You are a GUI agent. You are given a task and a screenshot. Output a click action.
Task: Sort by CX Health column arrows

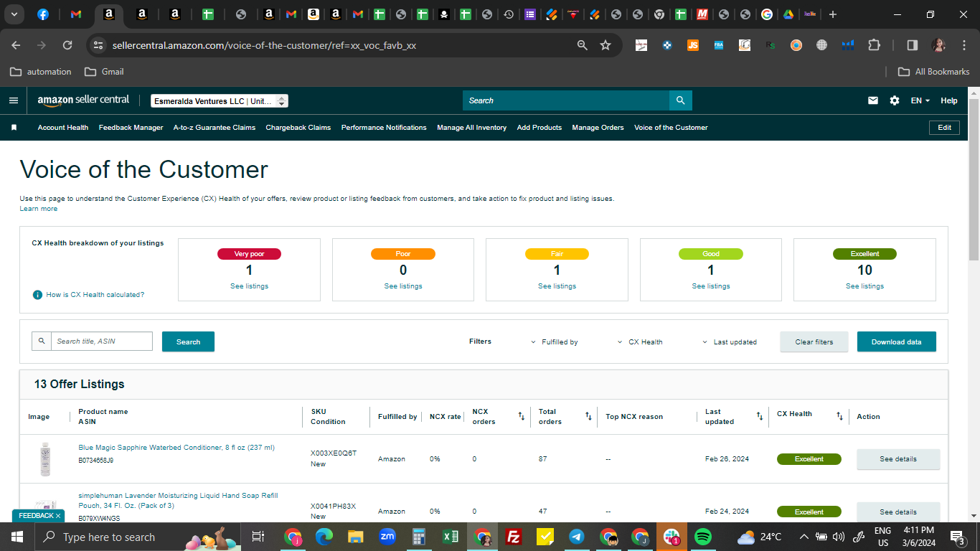tap(839, 416)
